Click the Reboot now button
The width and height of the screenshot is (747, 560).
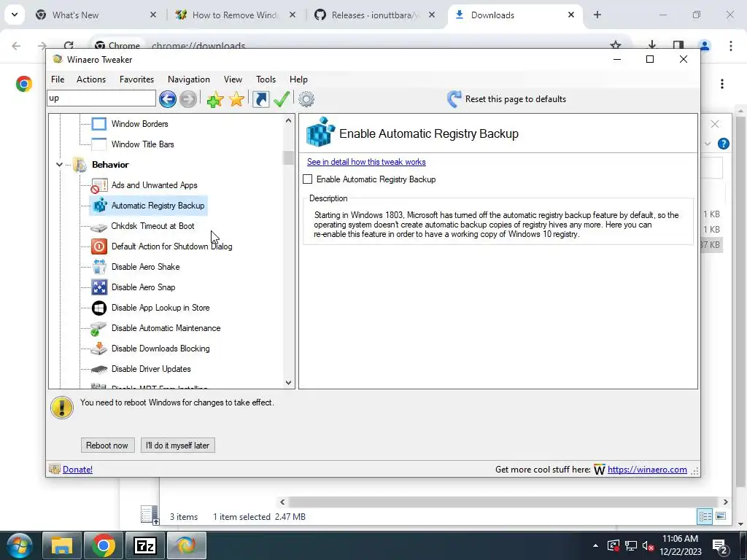point(107,446)
